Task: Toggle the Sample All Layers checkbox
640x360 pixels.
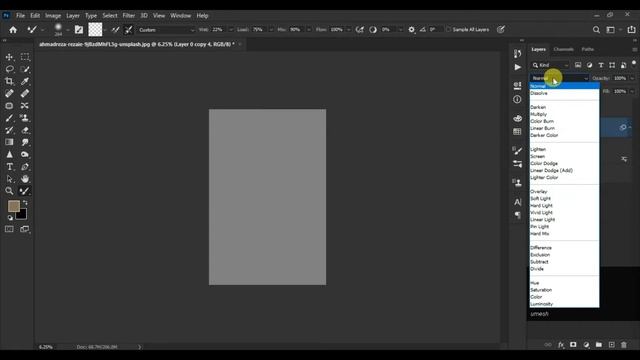Action: coord(449,29)
